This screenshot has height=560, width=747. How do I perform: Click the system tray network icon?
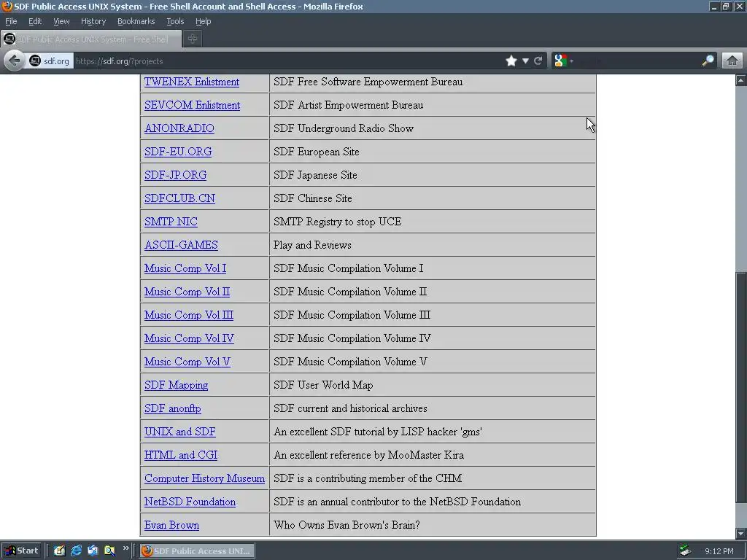685,551
